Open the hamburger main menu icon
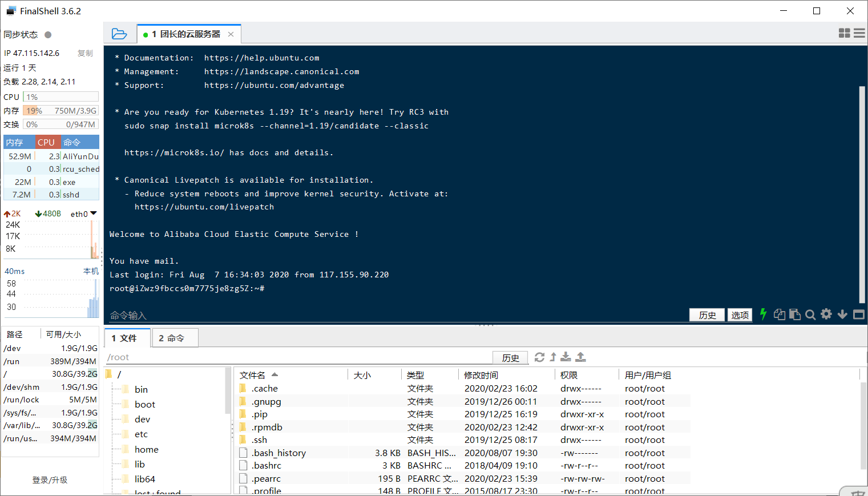 point(859,33)
